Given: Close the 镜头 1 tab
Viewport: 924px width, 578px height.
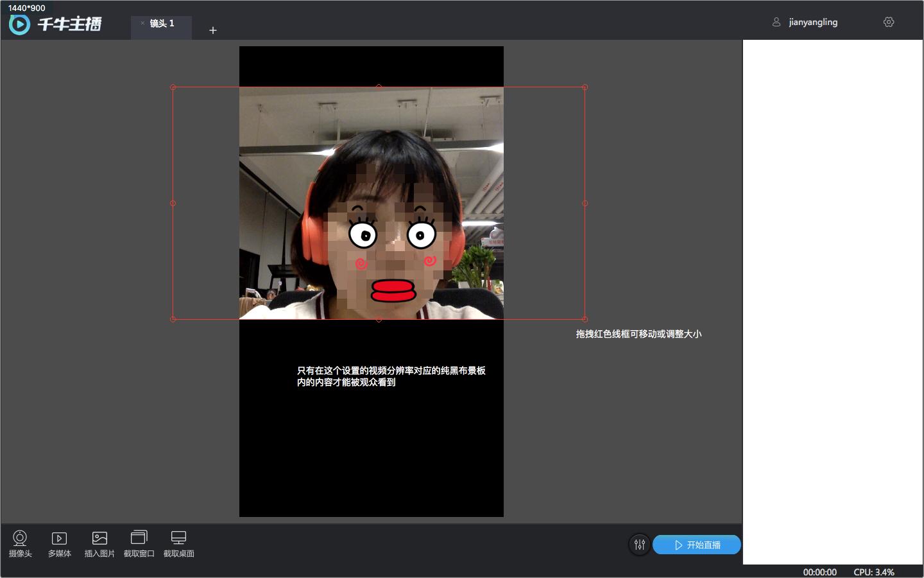Looking at the screenshot, I should [142, 24].
